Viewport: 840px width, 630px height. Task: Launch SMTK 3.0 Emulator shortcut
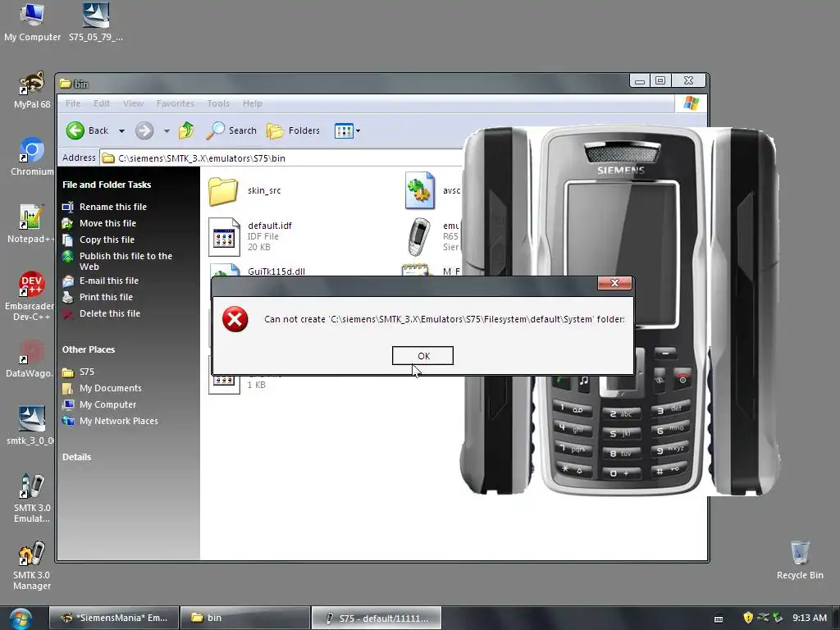[32, 498]
